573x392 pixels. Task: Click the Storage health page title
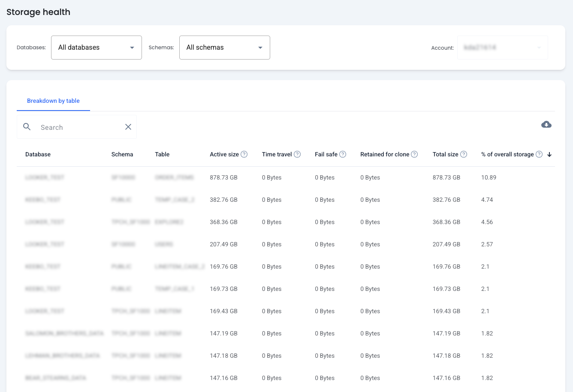coord(38,12)
